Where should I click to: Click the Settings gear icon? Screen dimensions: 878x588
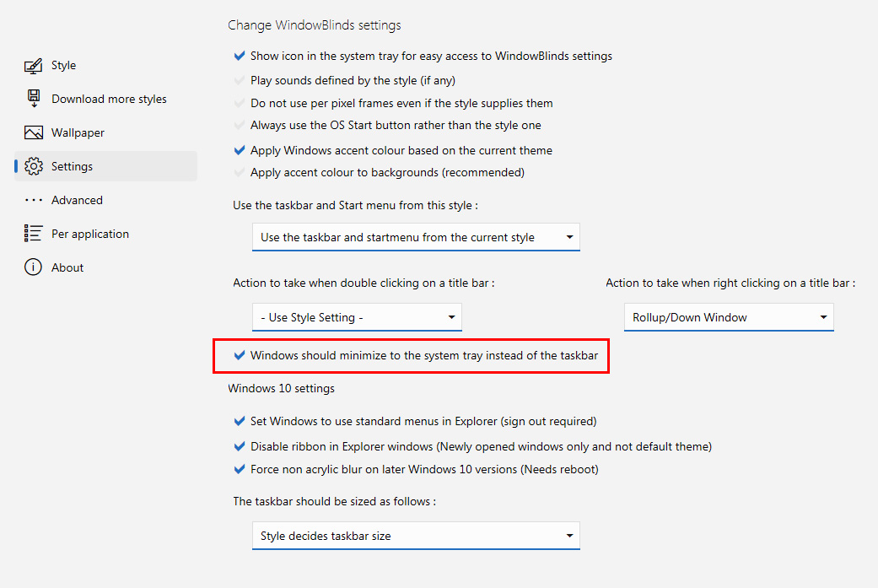pyautogui.click(x=34, y=166)
